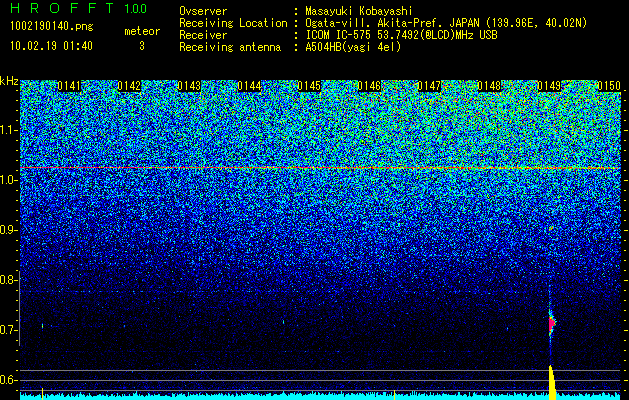Viewport: 629px width, 400px height.
Task: Click the 0144 time marker
Action: click(x=249, y=86)
